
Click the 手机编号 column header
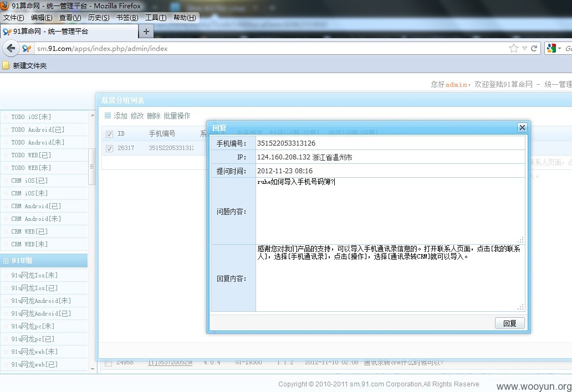pyautogui.click(x=162, y=133)
